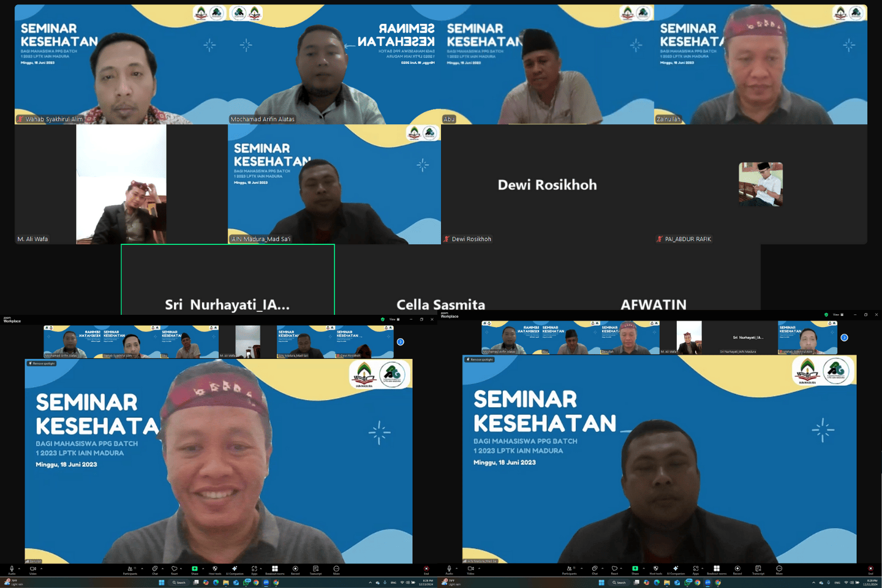Open the Breakout rooms dialog
882x588 pixels.
pyautogui.click(x=274, y=568)
